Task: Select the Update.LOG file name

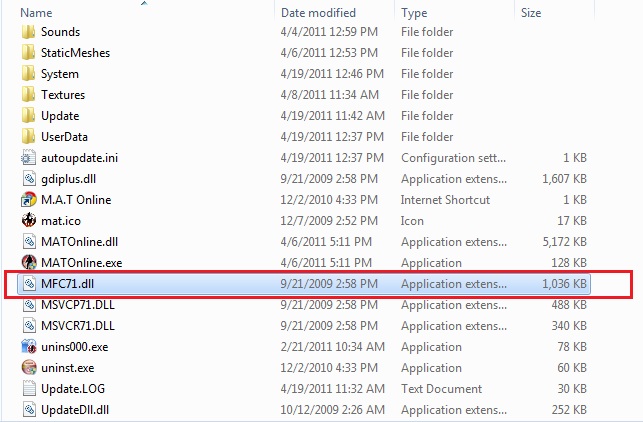Action: point(73,389)
